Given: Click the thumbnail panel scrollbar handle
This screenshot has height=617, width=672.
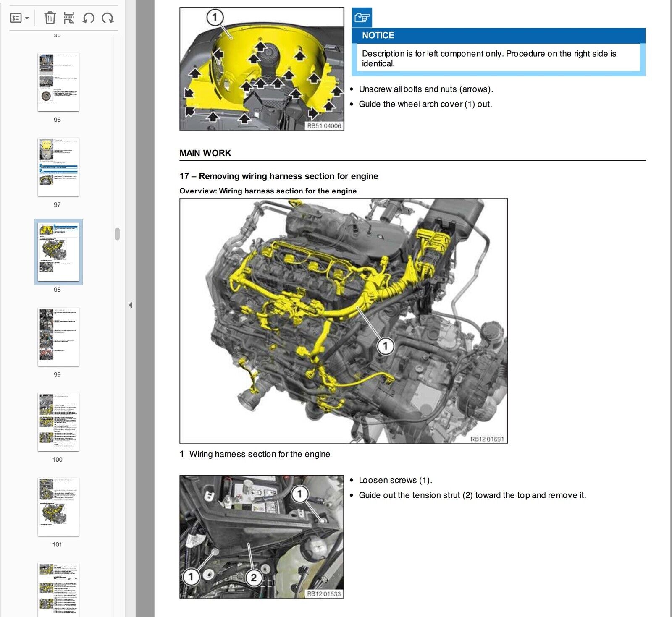Looking at the screenshot, I should pos(118,234).
